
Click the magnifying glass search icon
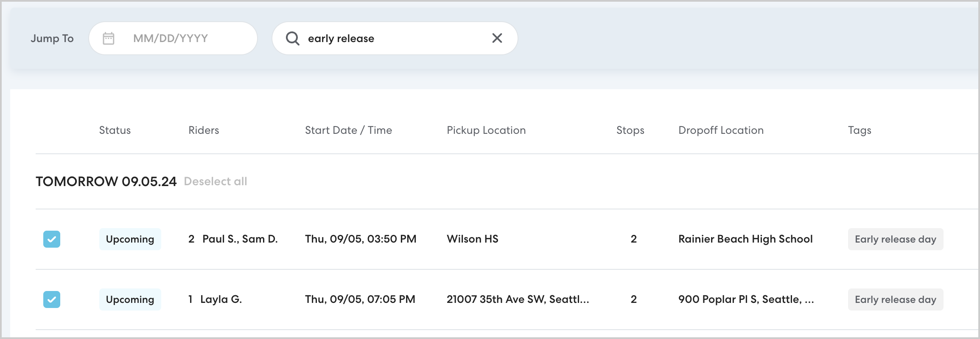click(x=292, y=38)
